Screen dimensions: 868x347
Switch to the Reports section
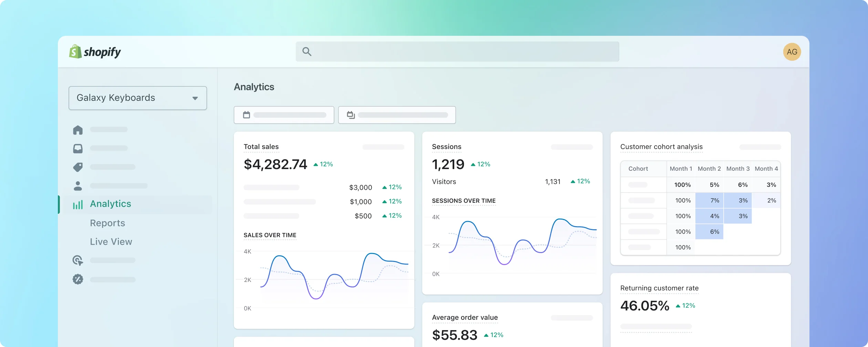pos(107,223)
